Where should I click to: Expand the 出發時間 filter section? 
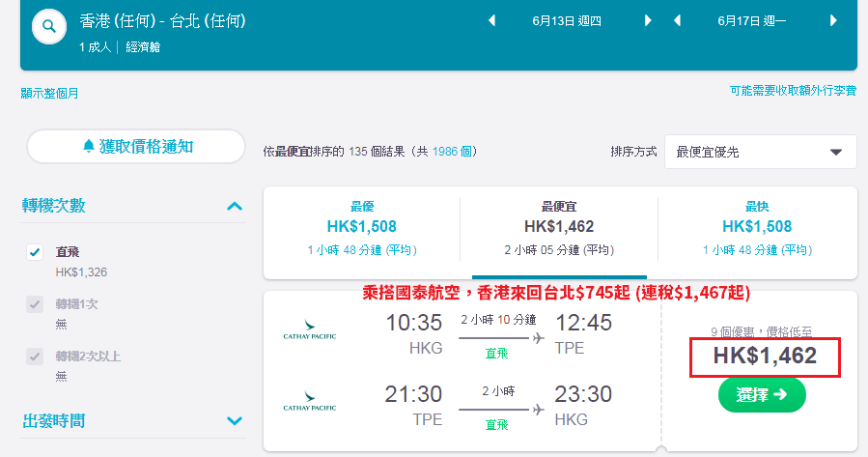[235, 421]
